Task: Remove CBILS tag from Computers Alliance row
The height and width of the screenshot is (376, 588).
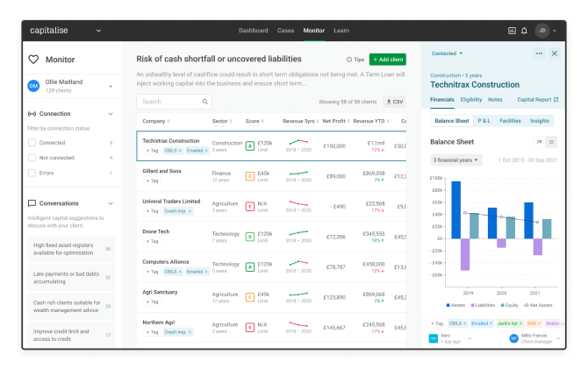Action: 180,272
